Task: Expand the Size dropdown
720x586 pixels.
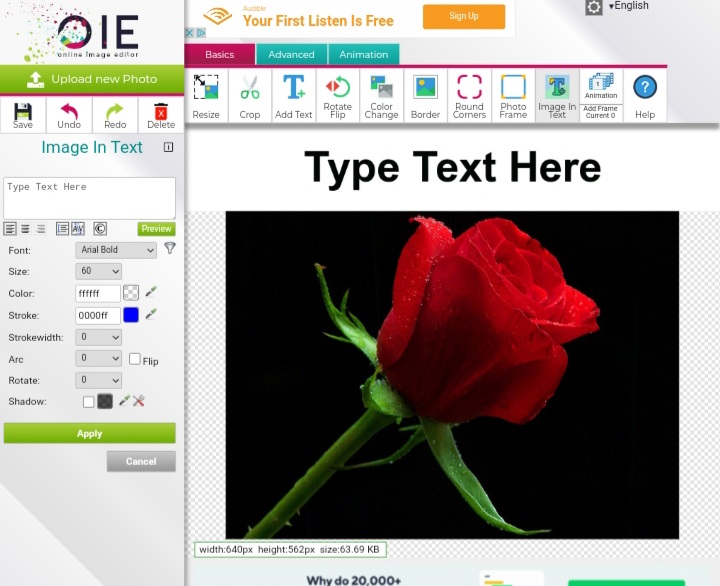Action: [98, 271]
